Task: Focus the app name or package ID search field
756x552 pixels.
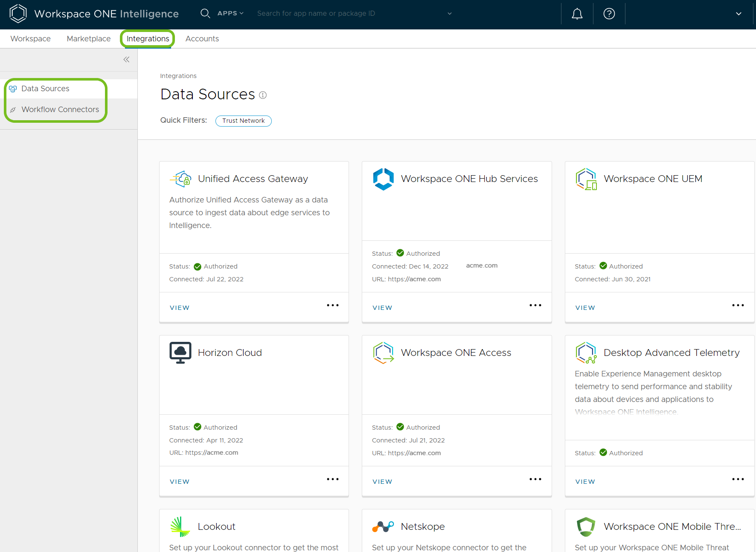Action: pyautogui.click(x=350, y=14)
